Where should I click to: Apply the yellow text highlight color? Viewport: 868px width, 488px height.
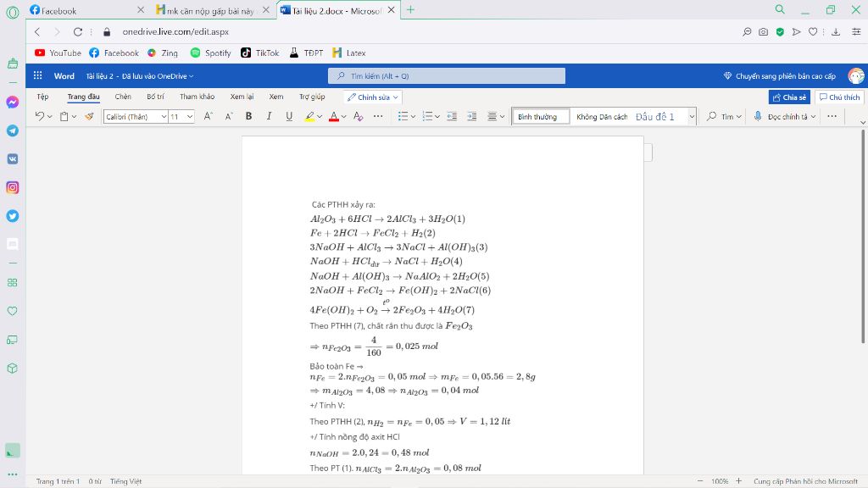click(309, 116)
